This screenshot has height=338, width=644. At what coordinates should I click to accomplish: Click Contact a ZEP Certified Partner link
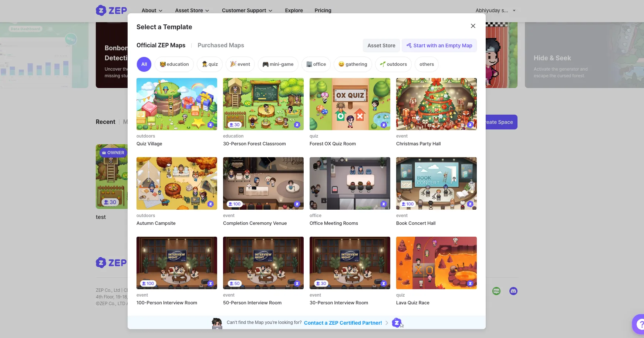343,323
